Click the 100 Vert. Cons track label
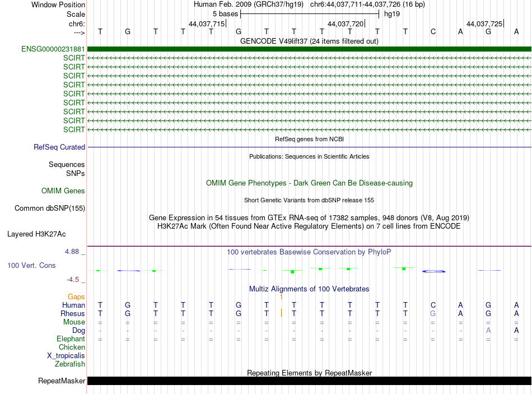 tap(31, 265)
